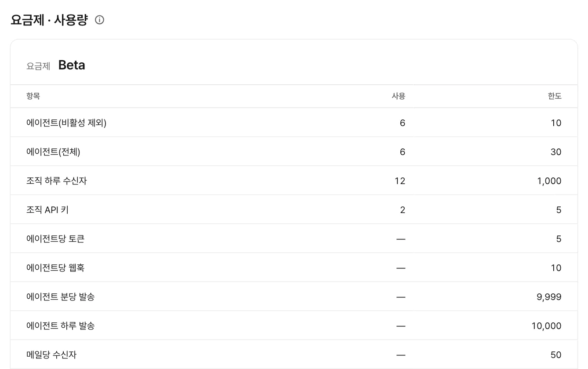
Task: Select the 에이전트당 웹훅 row
Action: click(294, 268)
